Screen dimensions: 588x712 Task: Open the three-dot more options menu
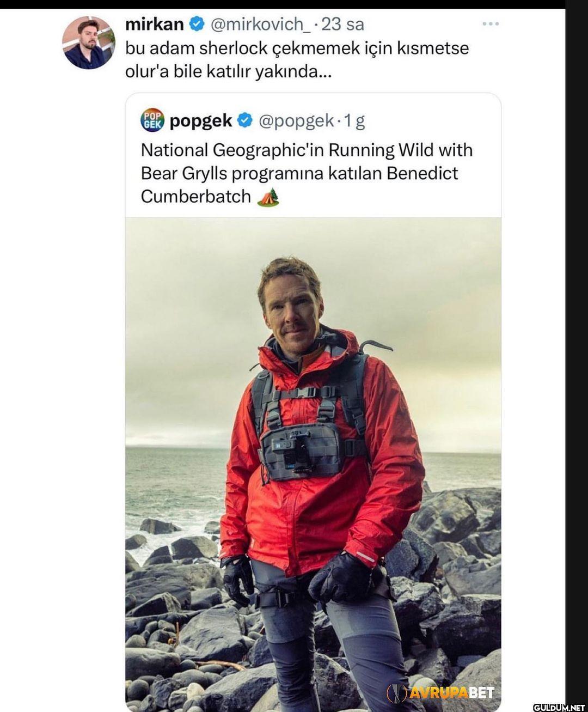[491, 23]
